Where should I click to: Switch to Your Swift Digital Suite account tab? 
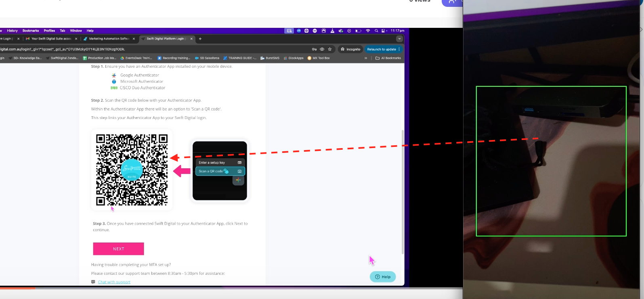51,39
